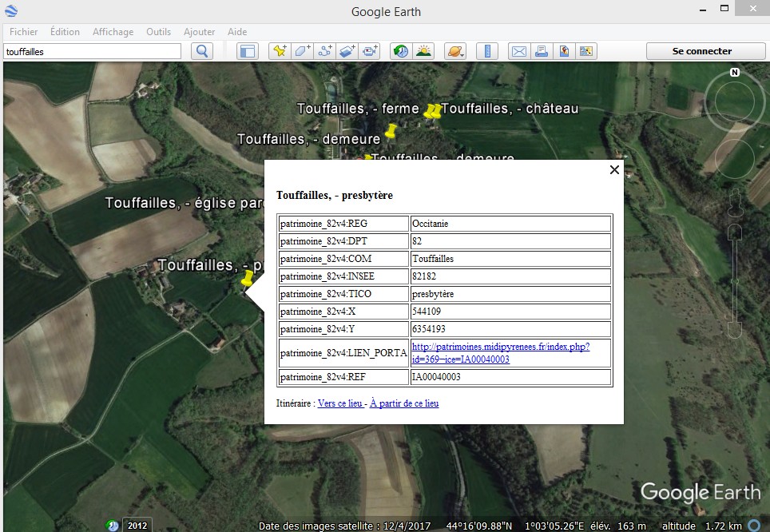This screenshot has width=770, height=532.
Task: Click the Se connecter button
Action: pyautogui.click(x=705, y=51)
